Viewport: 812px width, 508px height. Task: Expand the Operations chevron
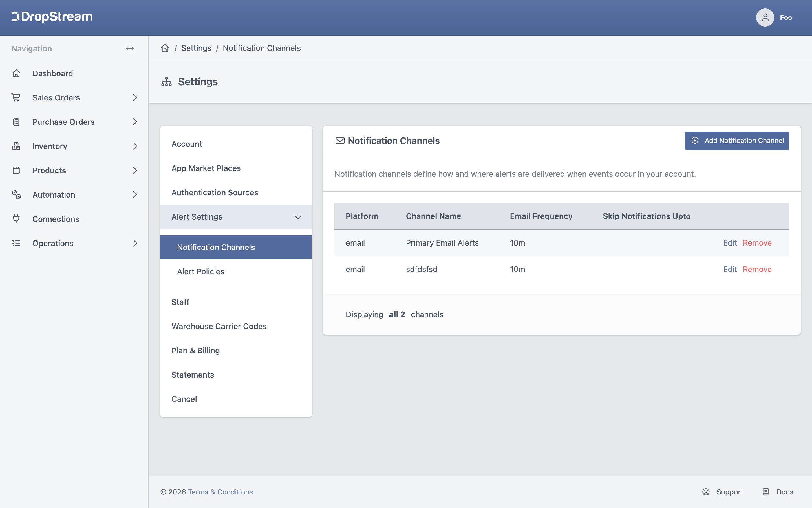(x=135, y=243)
